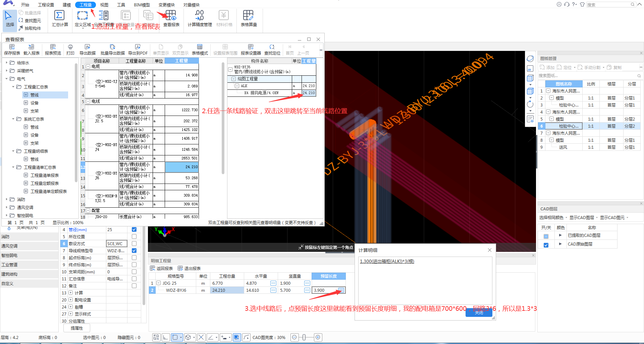Viewport: 644px width, 344px height.
Task: Open the 对量模块 menu tab
Action: coord(192,5)
